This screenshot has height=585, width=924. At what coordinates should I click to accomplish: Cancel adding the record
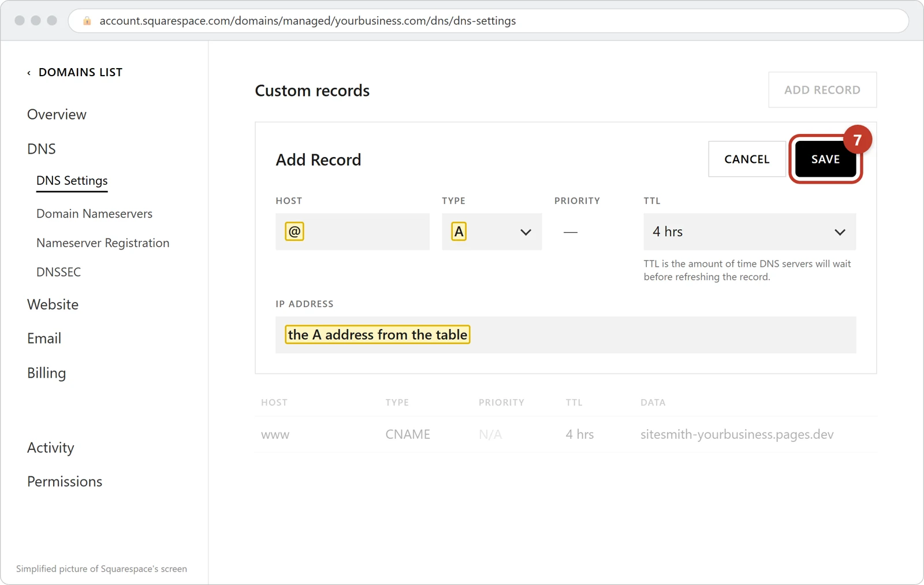tap(747, 159)
